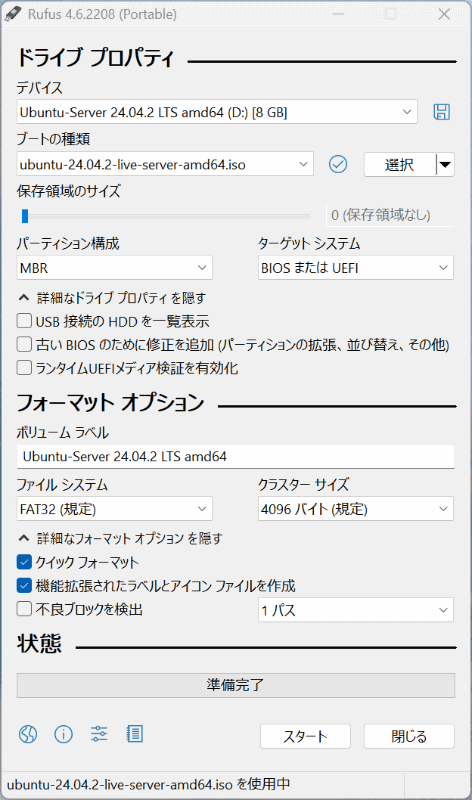Image resolution: width=472 pixels, height=800 pixels.
Task: Open the language globe icon
Action: pyautogui.click(x=28, y=734)
